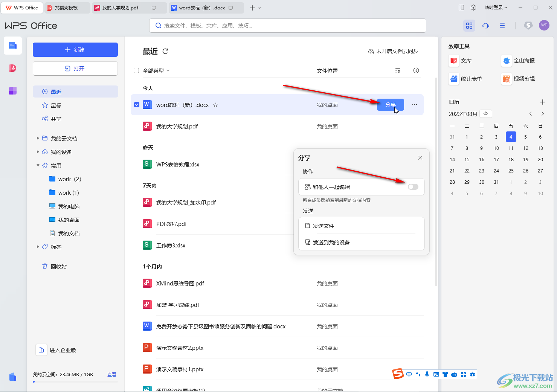Open the 统计表单 tool
This screenshot has height=392, width=557.
coord(465,79)
